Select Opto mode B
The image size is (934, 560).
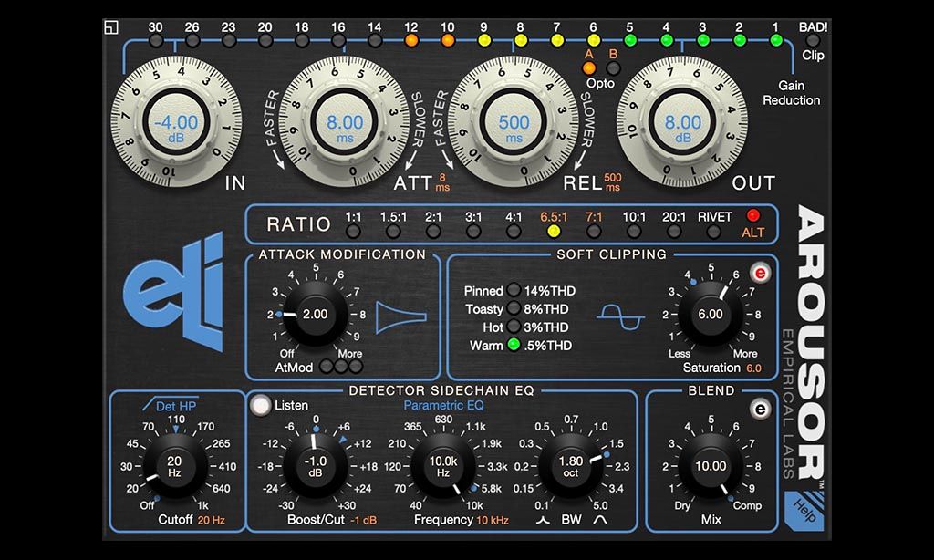click(x=613, y=67)
